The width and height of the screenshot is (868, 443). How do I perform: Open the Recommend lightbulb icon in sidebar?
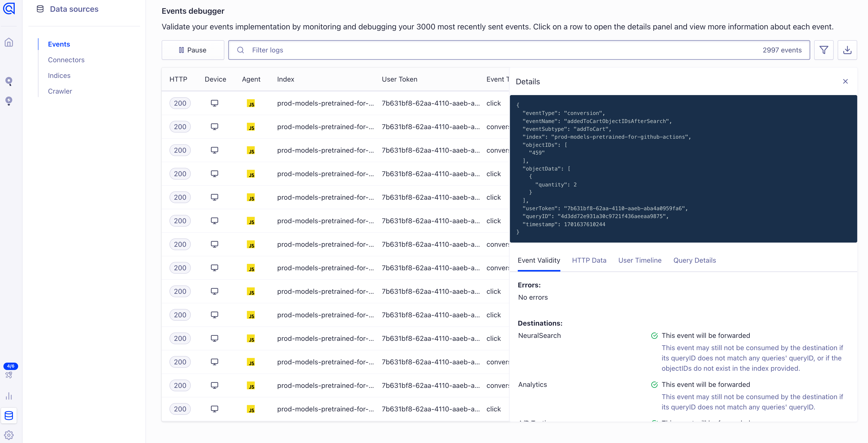pos(9,101)
